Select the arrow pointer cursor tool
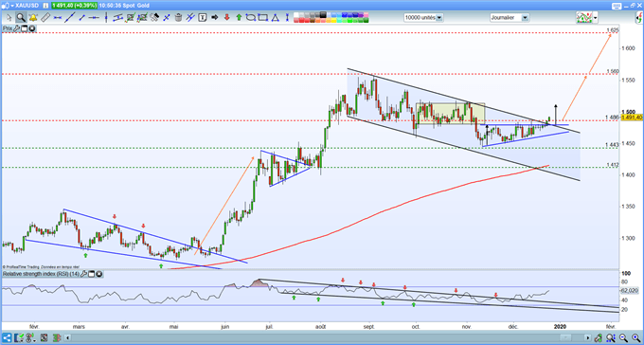Image resolution: width=644 pixels, height=345 pixels. click(x=9, y=17)
